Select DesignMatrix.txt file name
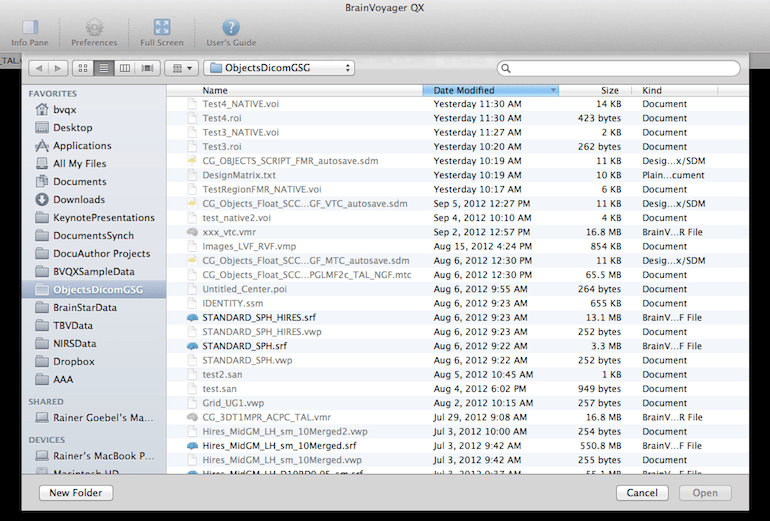770x521 pixels. [239, 175]
